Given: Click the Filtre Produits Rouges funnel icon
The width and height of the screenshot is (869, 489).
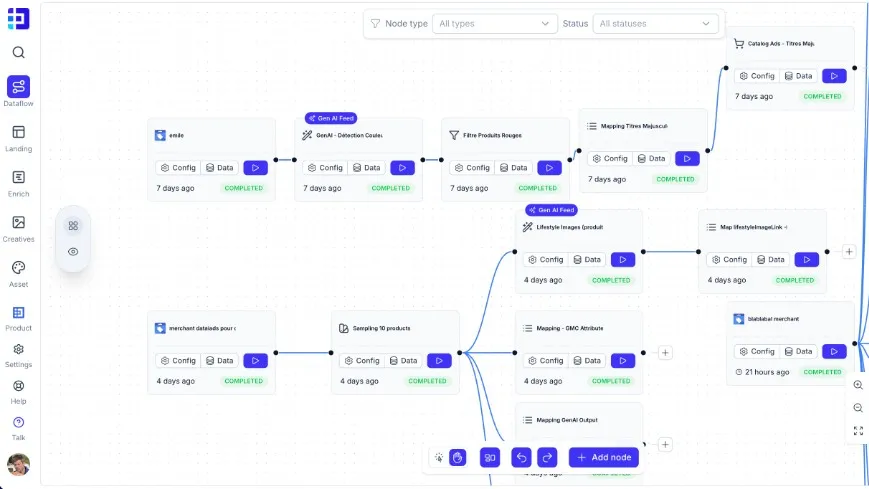Looking at the screenshot, I should (454, 135).
